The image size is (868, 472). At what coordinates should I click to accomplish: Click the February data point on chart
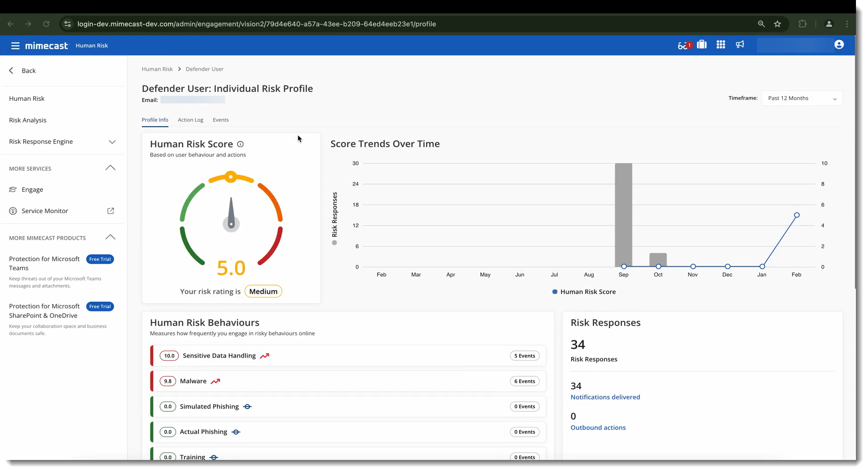click(797, 215)
